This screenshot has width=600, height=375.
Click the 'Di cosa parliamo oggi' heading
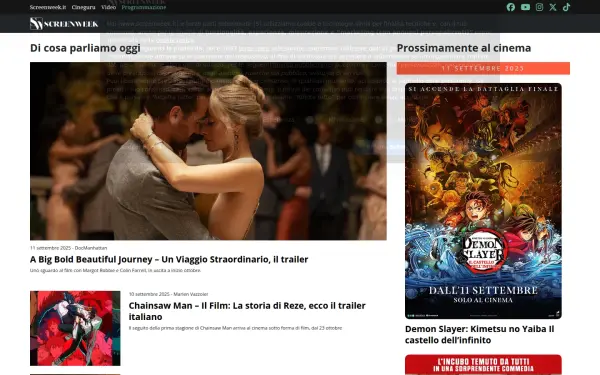[85, 48]
